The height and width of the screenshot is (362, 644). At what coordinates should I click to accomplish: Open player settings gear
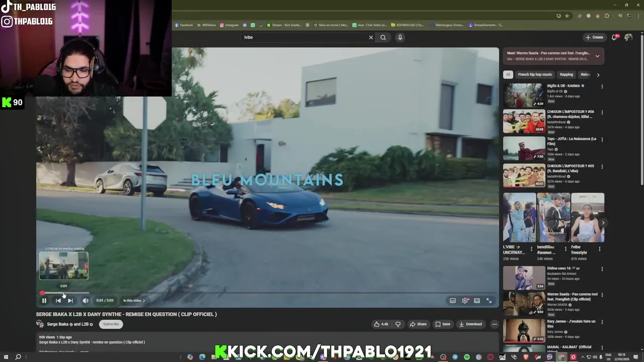[x=465, y=301]
